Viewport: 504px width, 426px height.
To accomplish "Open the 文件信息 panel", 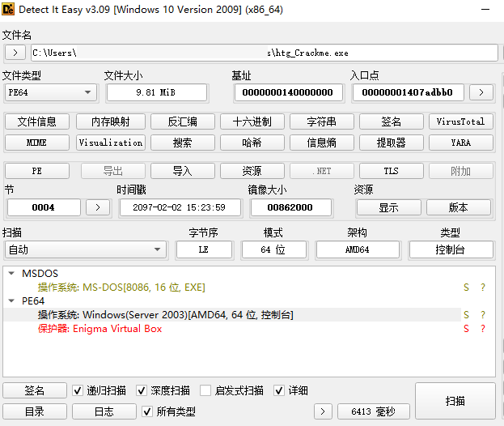I will [37, 121].
